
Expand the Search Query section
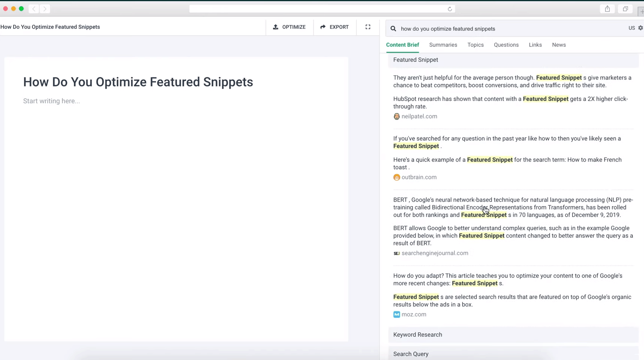coord(513,354)
